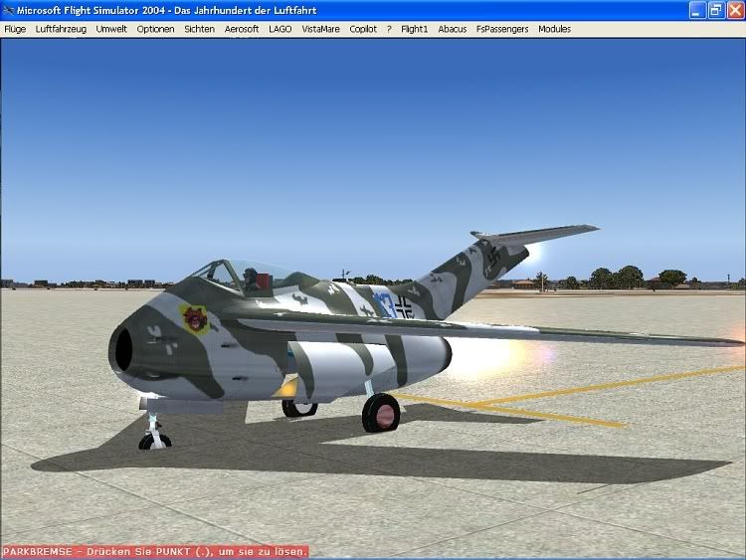Open the question mark help menu
This screenshot has height=560, width=746.
point(389,29)
